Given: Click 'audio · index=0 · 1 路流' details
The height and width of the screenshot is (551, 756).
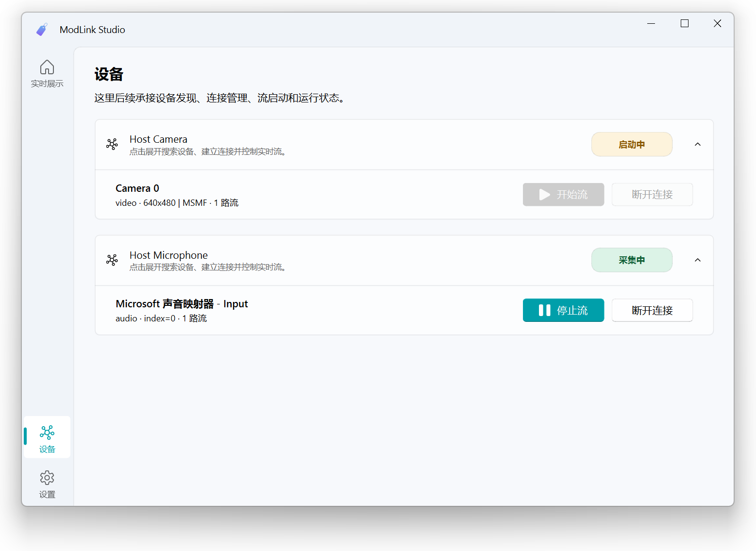Looking at the screenshot, I should pos(161,318).
